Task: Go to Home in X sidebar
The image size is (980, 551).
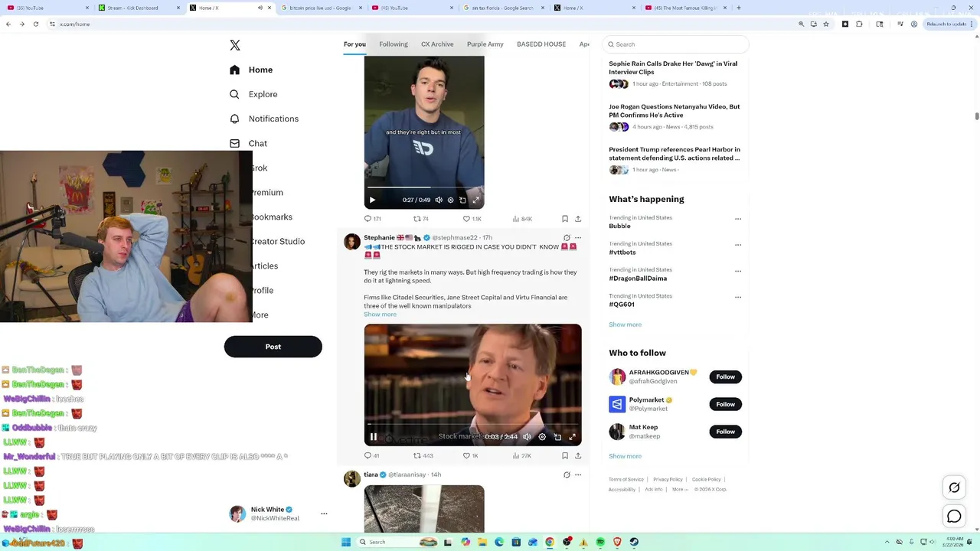Action: (x=251, y=70)
